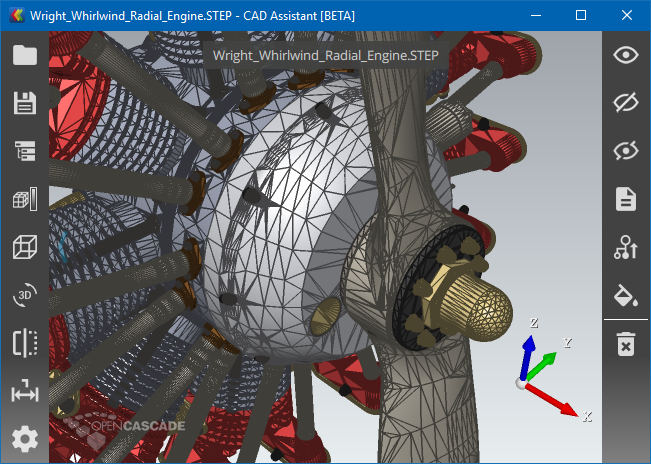The image size is (651, 464).
Task: Delete selected object with trash icon
Action: 626,344
